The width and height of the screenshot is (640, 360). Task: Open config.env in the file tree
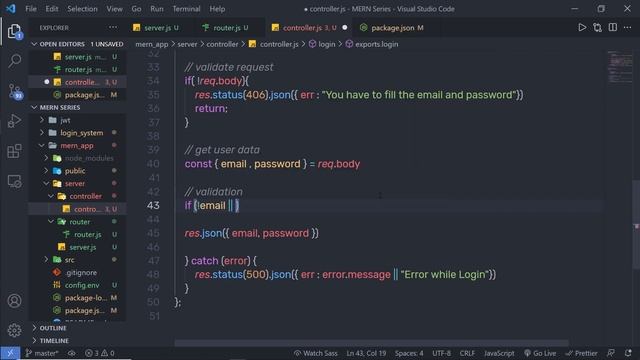click(82, 285)
